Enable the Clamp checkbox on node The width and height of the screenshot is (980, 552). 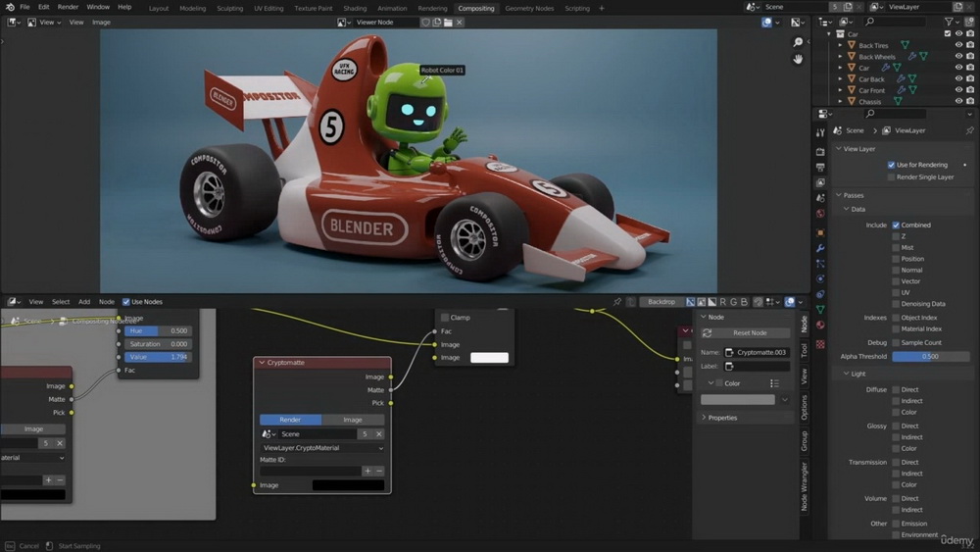445,318
